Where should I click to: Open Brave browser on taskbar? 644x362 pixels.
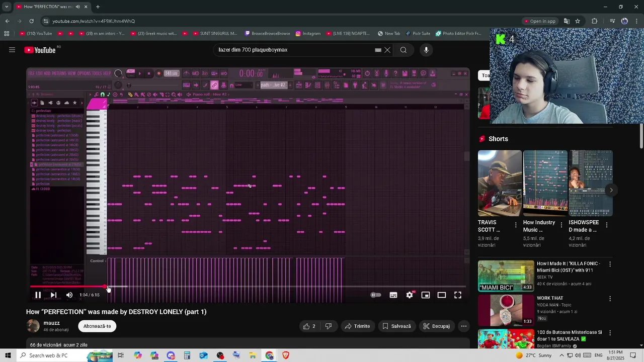coord(286,355)
